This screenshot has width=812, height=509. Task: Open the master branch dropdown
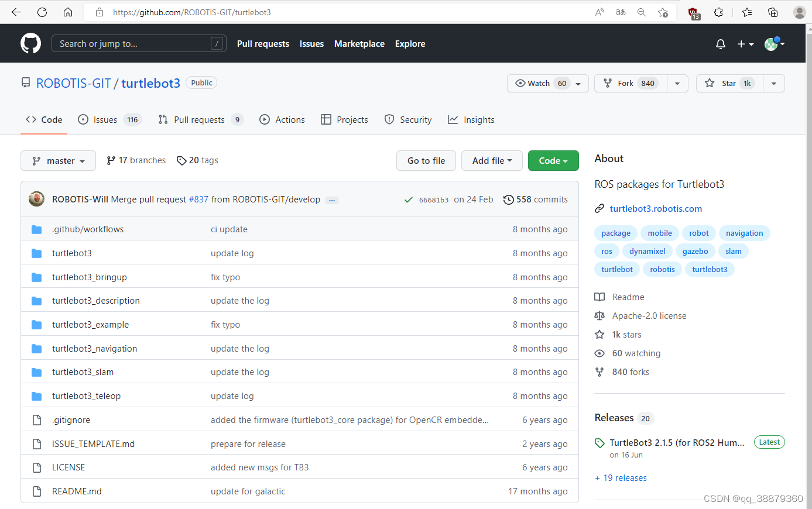(58, 161)
